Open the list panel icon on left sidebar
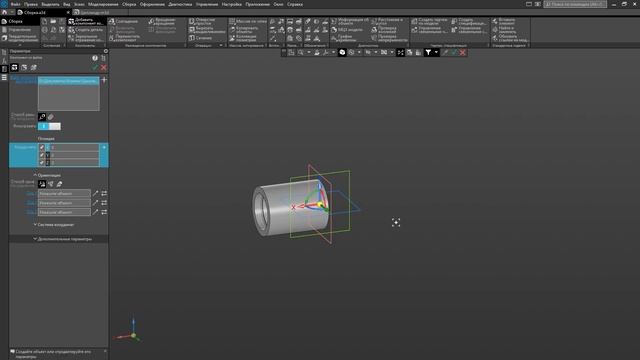 tap(4, 78)
